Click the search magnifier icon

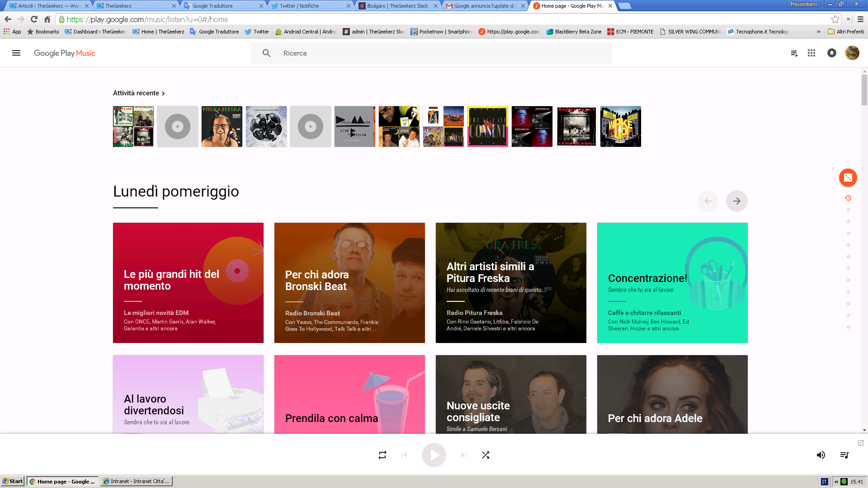click(x=266, y=53)
